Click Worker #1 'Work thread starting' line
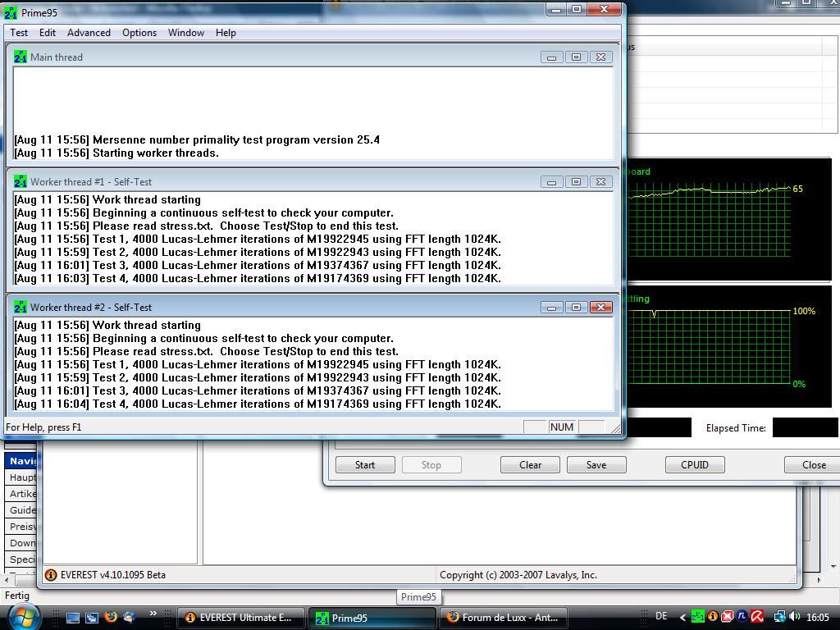 [107, 200]
